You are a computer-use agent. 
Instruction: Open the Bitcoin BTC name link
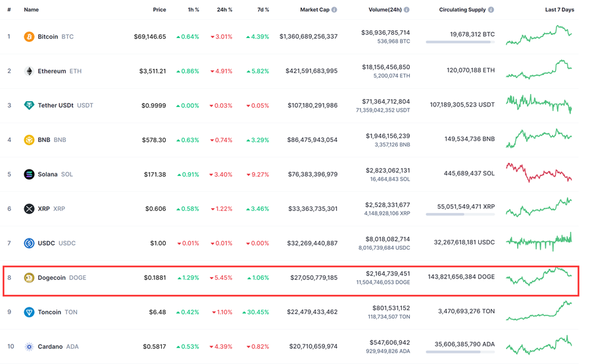tap(55, 37)
